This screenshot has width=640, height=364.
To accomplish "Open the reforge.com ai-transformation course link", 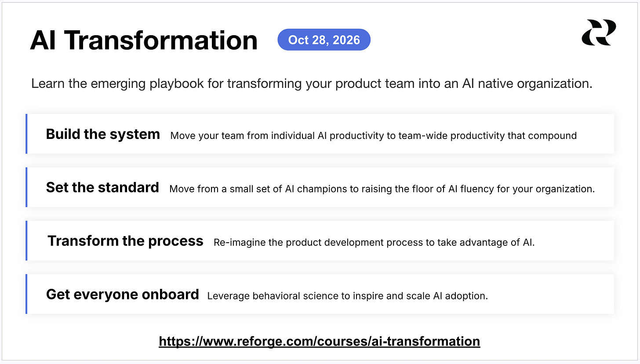I will (x=319, y=341).
